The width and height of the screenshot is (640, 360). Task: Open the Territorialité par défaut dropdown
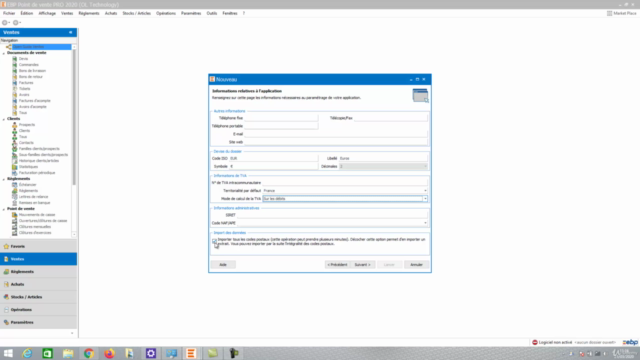pyautogui.click(x=425, y=191)
